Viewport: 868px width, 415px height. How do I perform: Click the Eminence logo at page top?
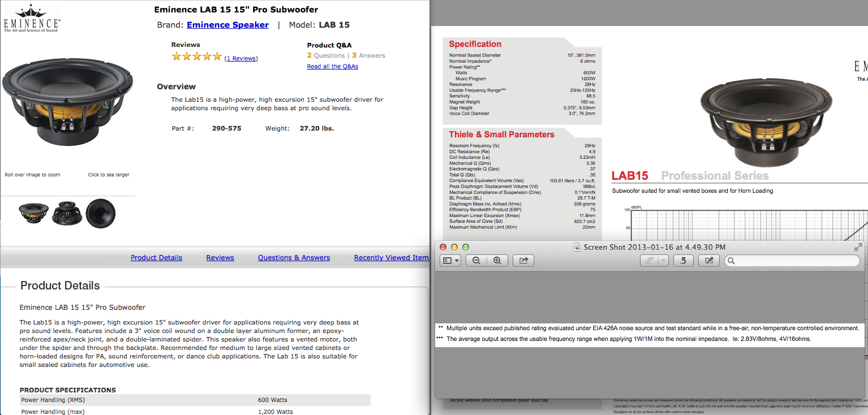click(32, 19)
